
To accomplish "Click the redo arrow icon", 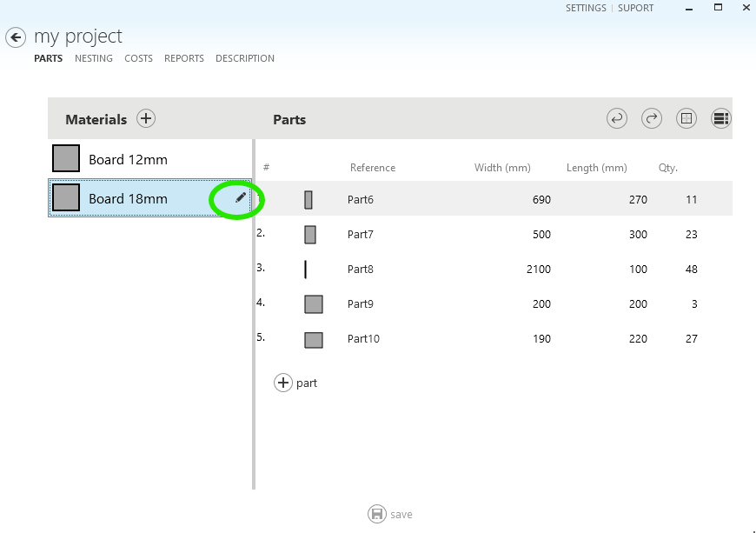I will coord(652,119).
